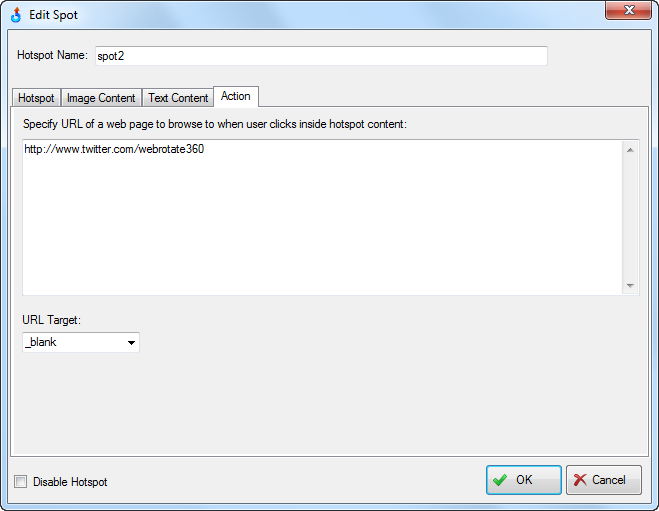Screen dimensions: 659x511
Task: Open the Image Content tab
Action: click(101, 98)
